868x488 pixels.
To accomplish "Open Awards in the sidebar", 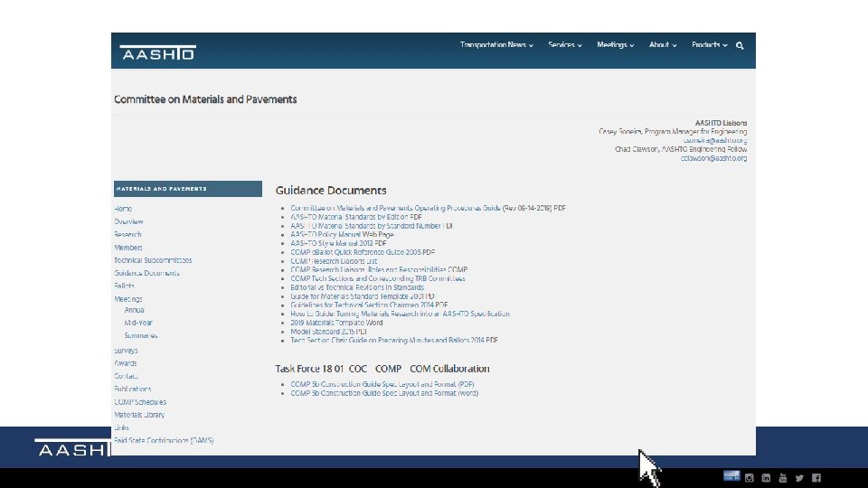I will (x=125, y=363).
